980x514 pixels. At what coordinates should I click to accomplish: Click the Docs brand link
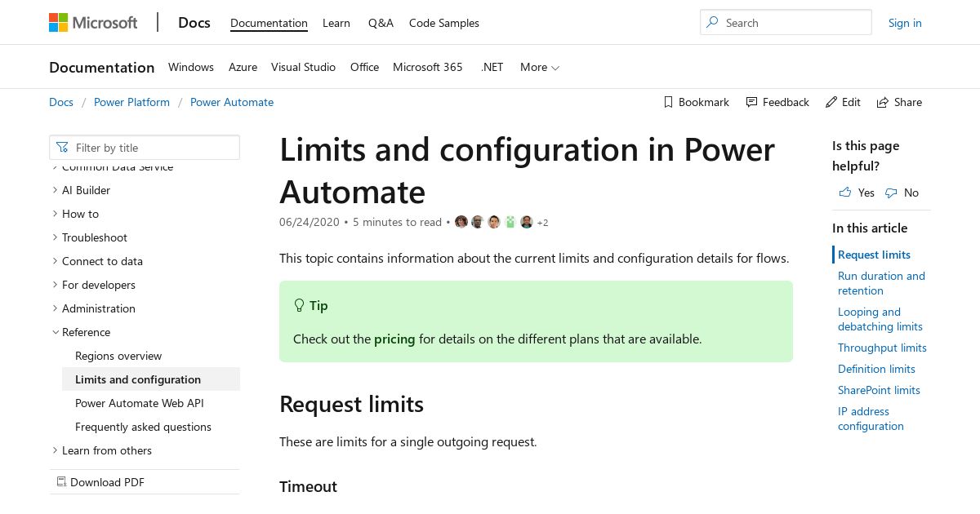coord(194,22)
